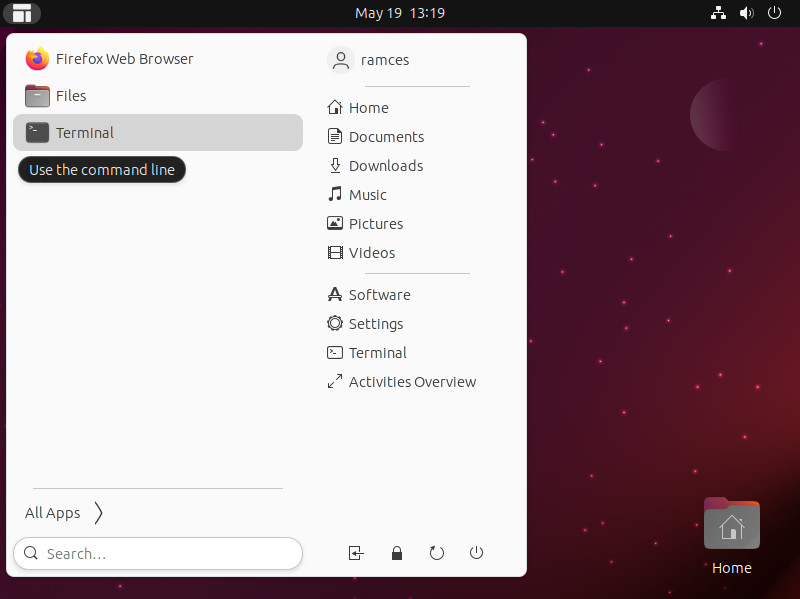Open the calendar from the date display
Screen dimensions: 800x599
(x=400, y=13)
